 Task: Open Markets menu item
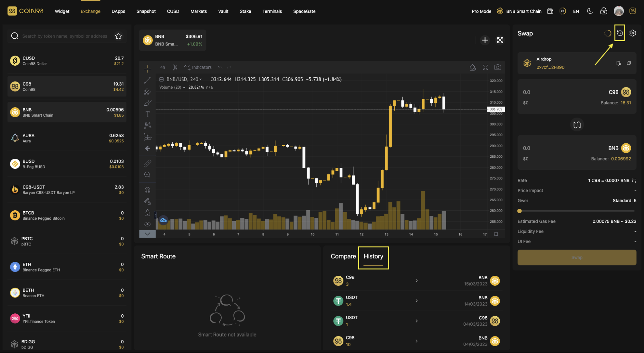pyautogui.click(x=198, y=11)
